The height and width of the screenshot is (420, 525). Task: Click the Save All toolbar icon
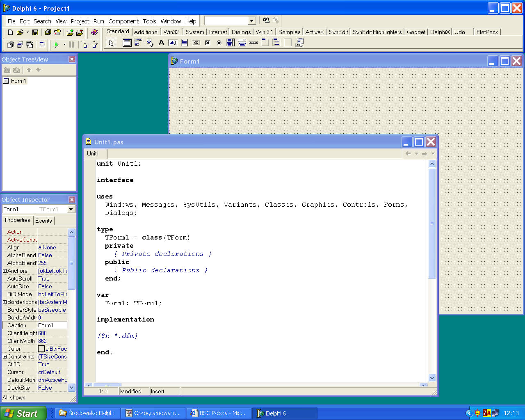pyautogui.click(x=48, y=32)
